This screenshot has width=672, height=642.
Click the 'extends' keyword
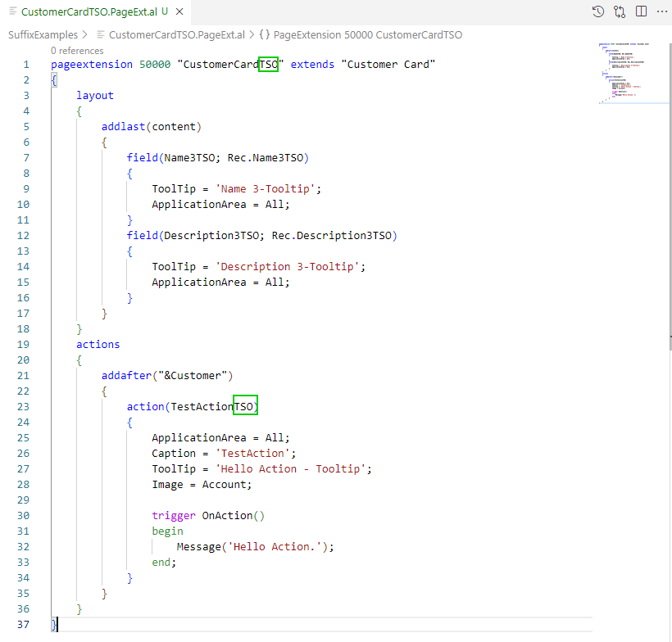312,65
